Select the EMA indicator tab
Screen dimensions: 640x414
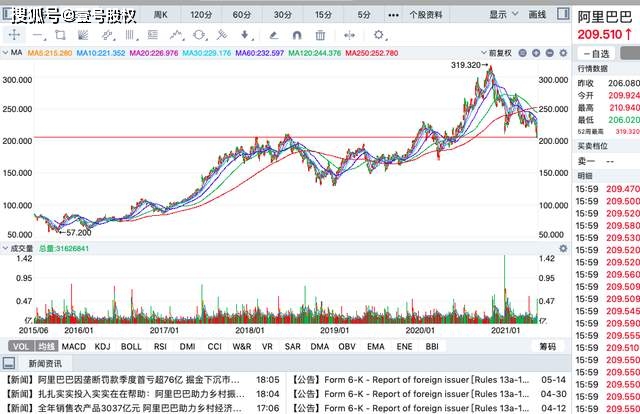tap(376, 347)
